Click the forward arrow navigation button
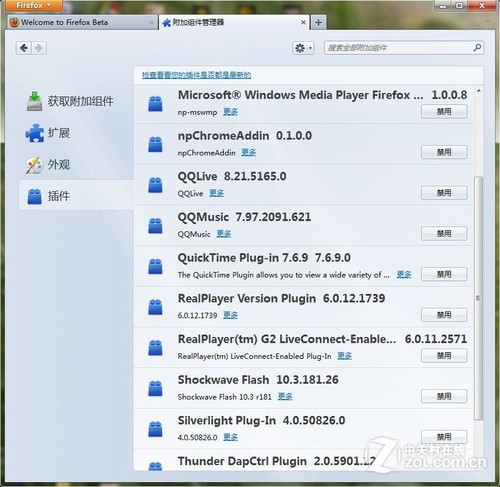Screen dimensions: 500x487 tap(39, 48)
